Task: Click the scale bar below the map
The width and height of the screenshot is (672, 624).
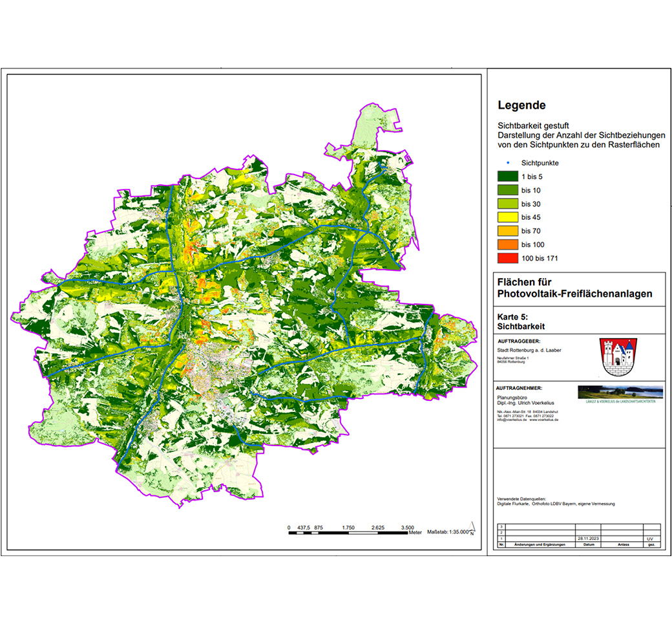Action: click(x=348, y=533)
